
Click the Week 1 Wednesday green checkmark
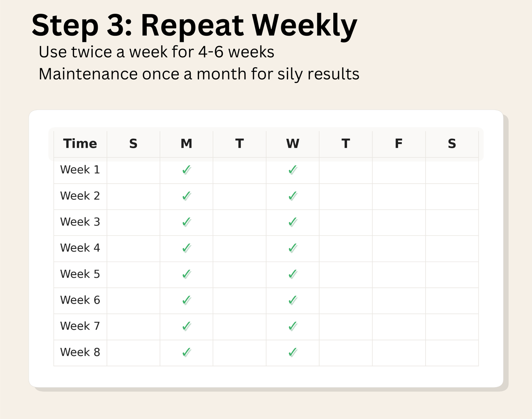pos(293,170)
